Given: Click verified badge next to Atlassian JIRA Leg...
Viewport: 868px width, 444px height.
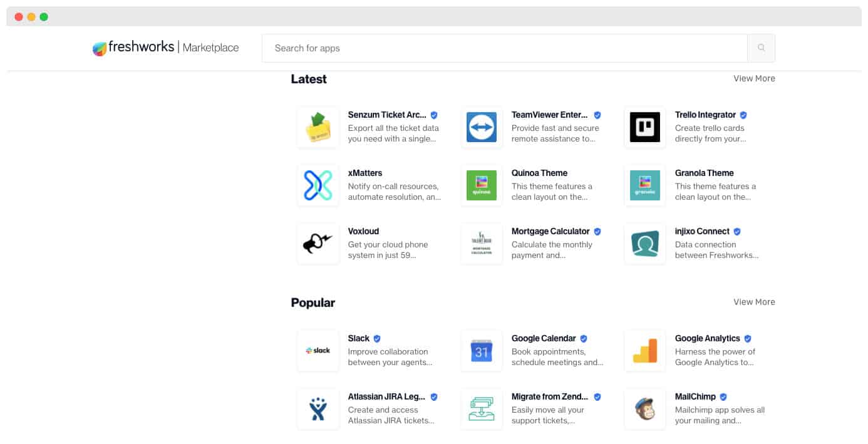Looking at the screenshot, I should 434,397.
